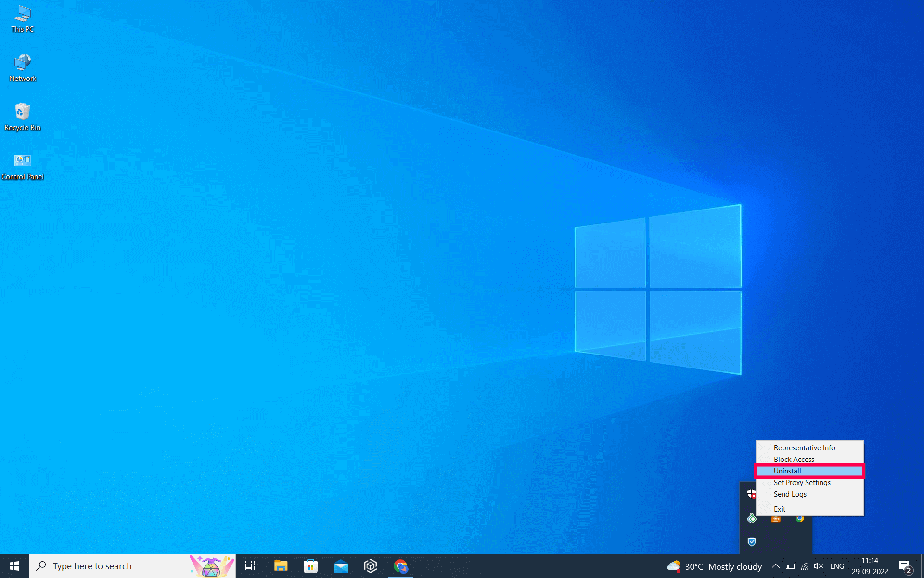Open Microsoft Store from the taskbar
924x578 pixels.
click(x=310, y=566)
